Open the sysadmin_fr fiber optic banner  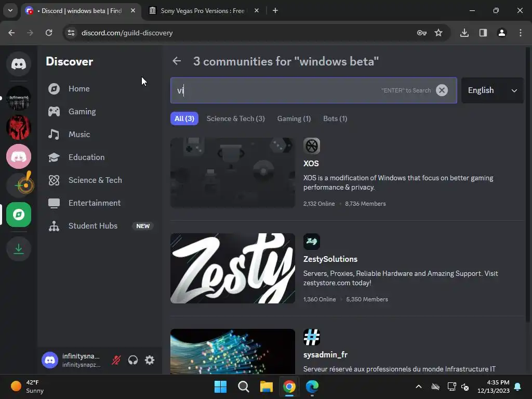pos(233,352)
